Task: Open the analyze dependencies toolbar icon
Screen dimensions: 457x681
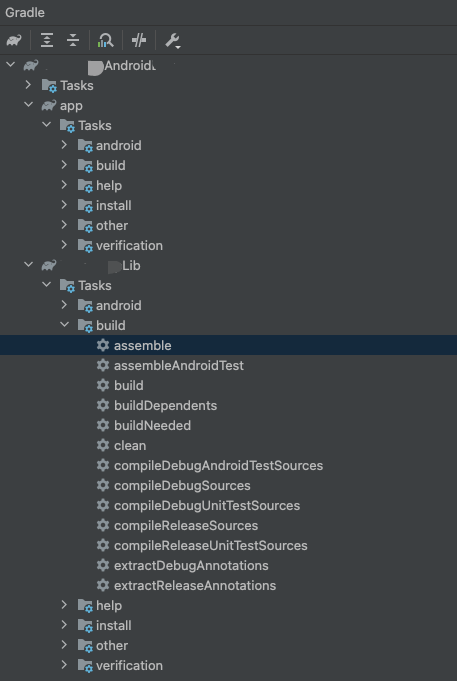Action: (105, 40)
